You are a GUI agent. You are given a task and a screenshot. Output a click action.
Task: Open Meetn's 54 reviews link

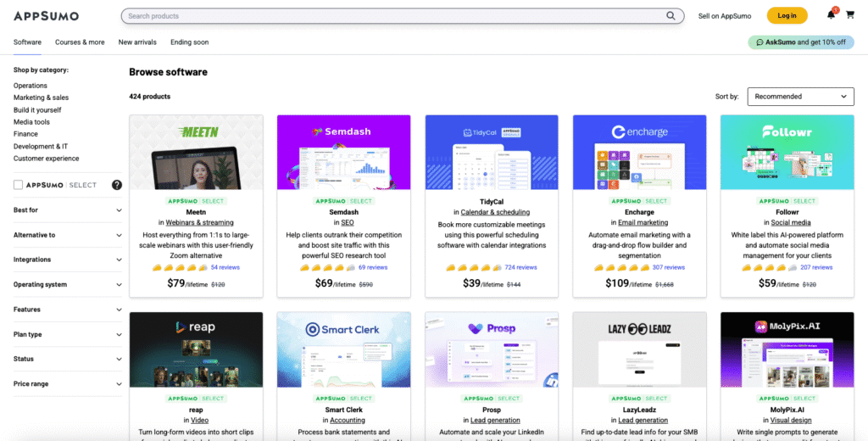coord(225,268)
